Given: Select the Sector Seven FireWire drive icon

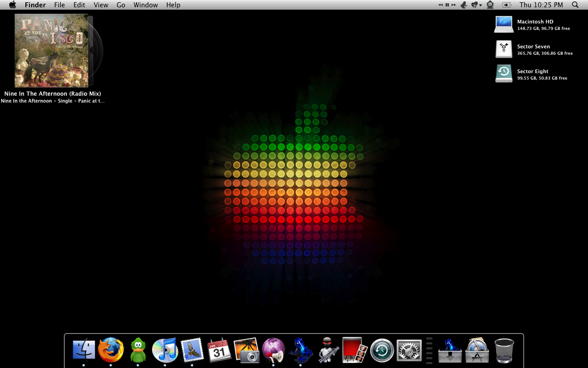Looking at the screenshot, I should coord(504,49).
